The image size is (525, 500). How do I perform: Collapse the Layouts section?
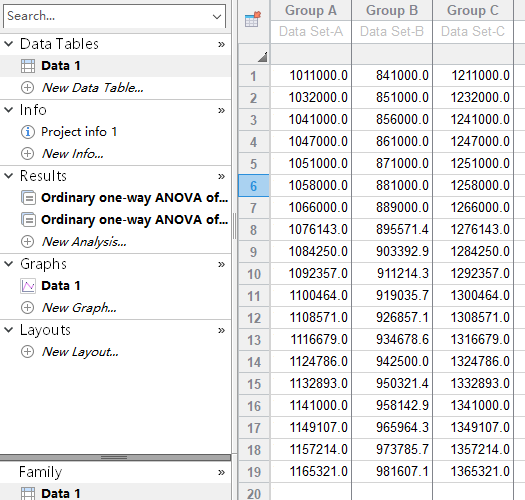[x=8, y=330]
